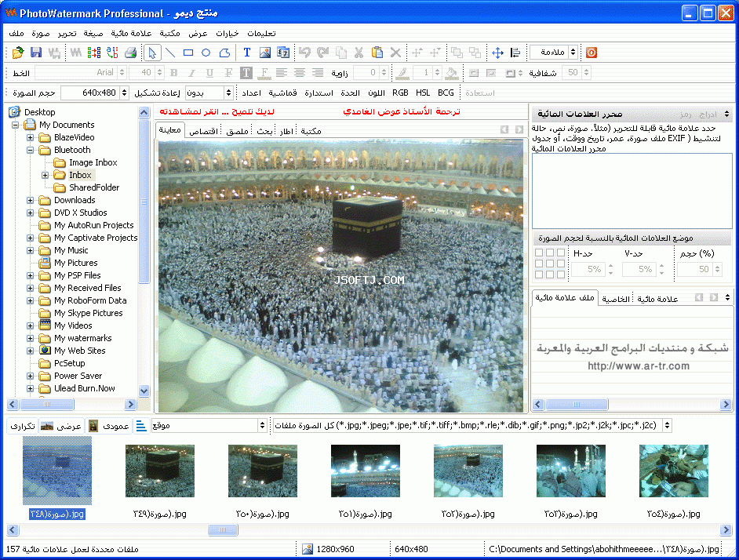Select bottom-left watermark position box

click(539, 275)
